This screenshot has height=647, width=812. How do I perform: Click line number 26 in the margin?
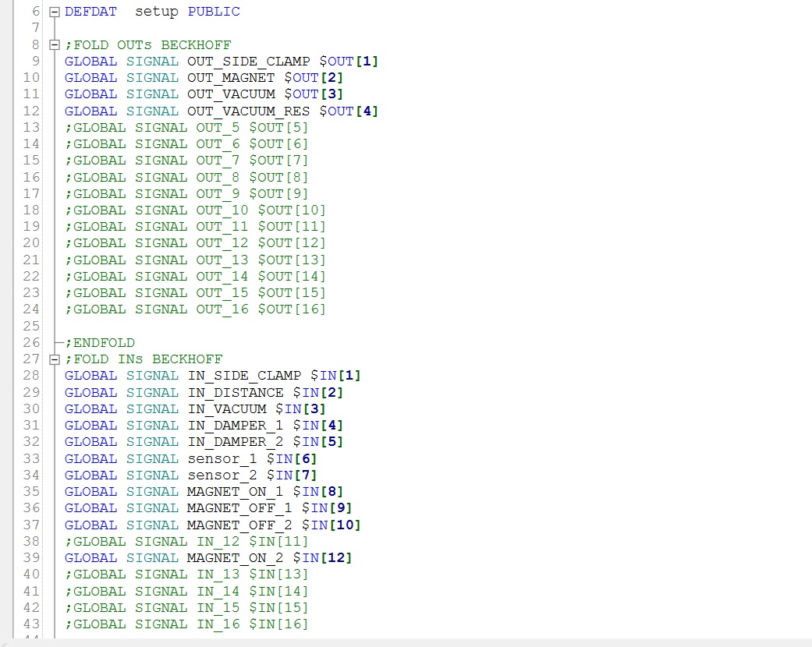(31, 343)
